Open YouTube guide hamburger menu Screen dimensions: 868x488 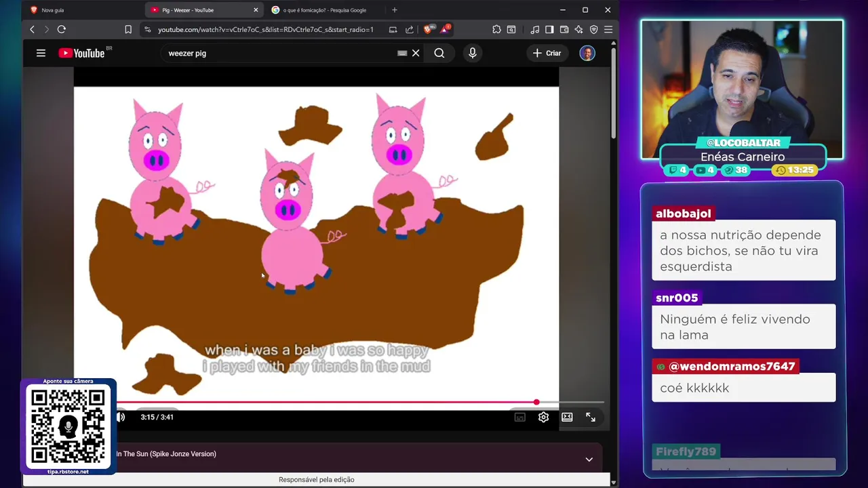(x=41, y=53)
